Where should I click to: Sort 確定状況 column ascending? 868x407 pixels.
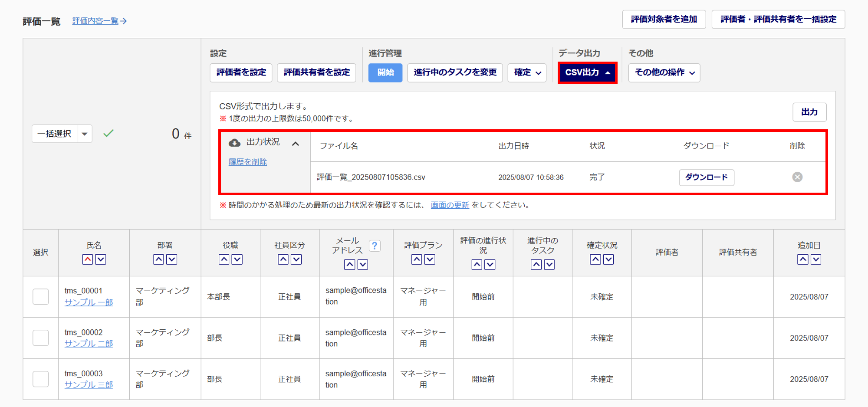click(595, 259)
